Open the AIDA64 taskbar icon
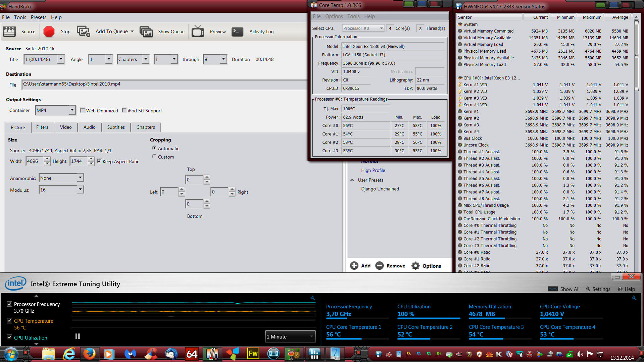644x362 pixels. point(192,354)
